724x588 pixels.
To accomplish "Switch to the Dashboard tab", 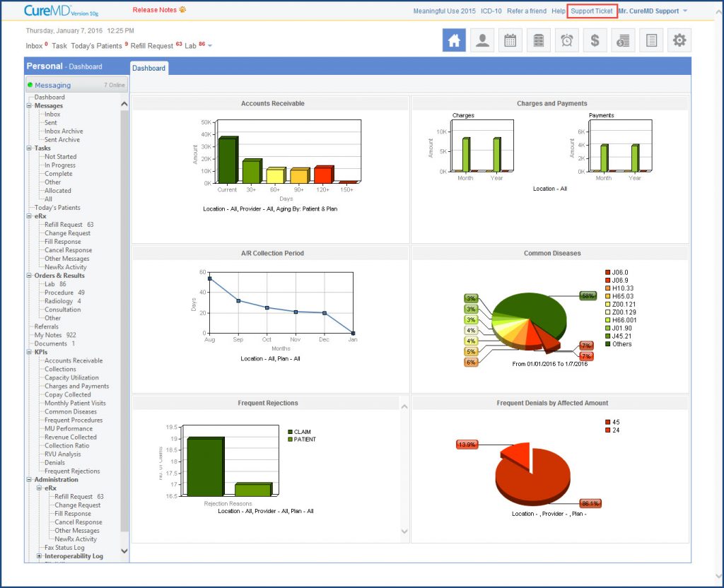I will [148, 68].
